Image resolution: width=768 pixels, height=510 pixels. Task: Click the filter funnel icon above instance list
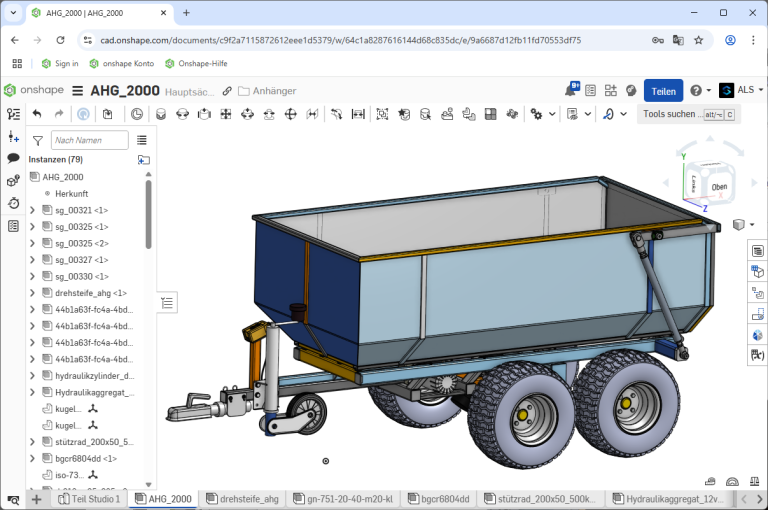[x=38, y=141]
